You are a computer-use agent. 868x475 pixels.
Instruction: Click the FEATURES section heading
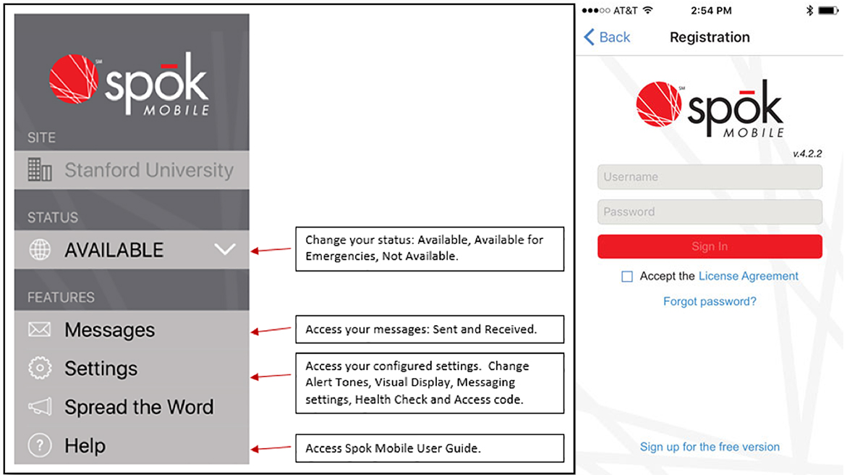point(61,297)
